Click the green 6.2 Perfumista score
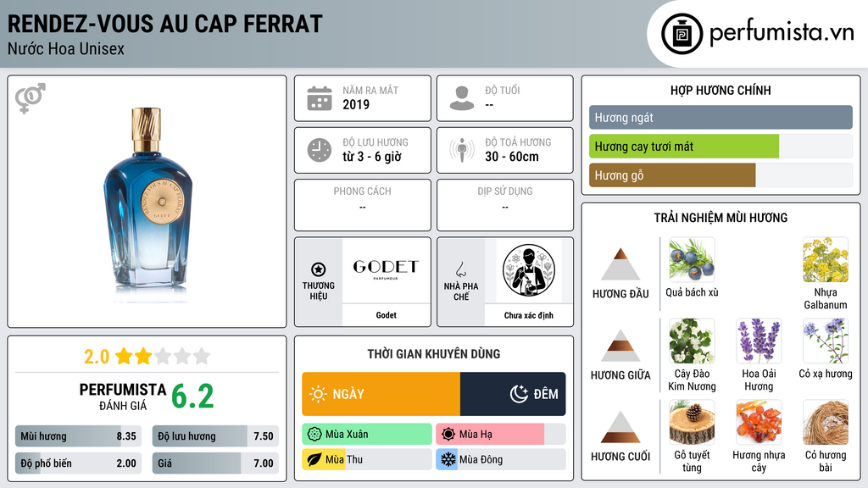 click(x=192, y=396)
